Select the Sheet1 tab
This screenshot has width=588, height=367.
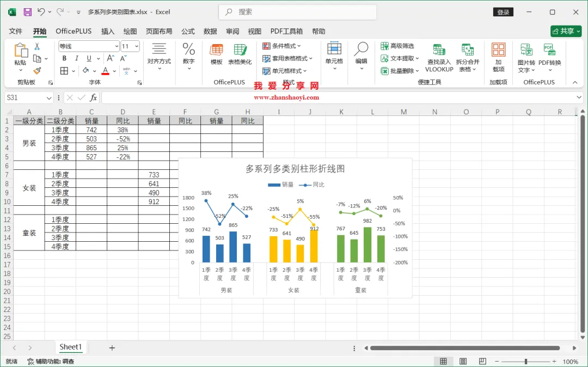tap(70, 347)
